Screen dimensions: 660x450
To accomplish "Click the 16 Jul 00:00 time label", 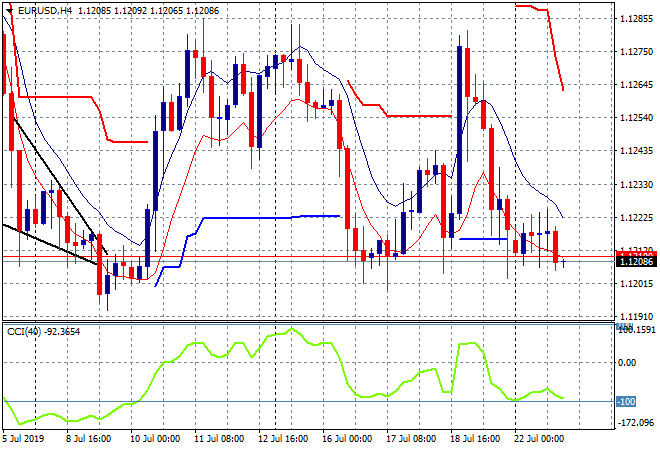I will 347,439.
